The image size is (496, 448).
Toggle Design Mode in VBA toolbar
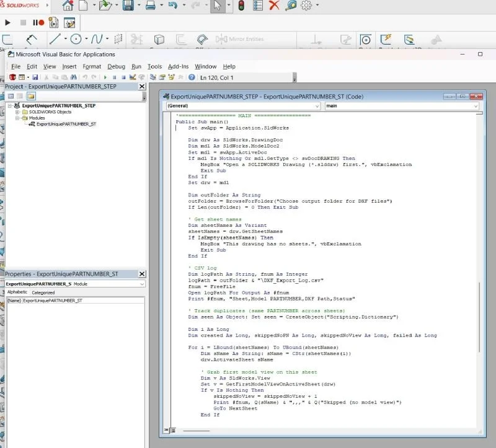[133, 77]
